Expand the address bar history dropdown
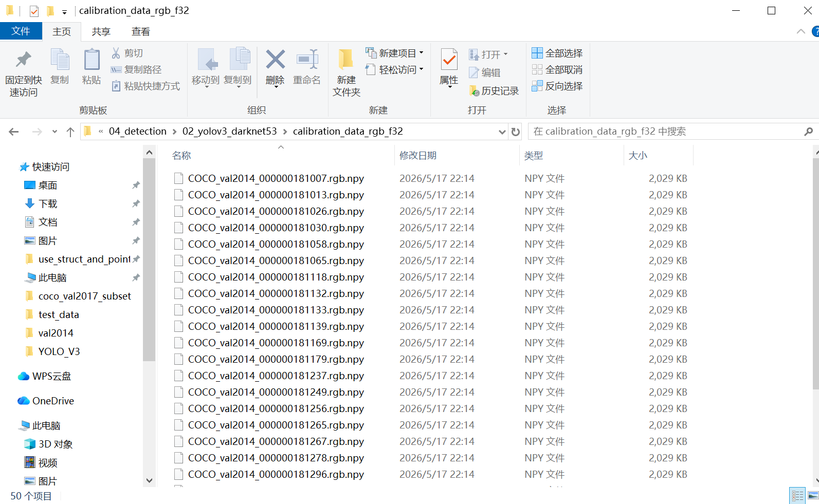This screenshot has width=819, height=504. (502, 132)
